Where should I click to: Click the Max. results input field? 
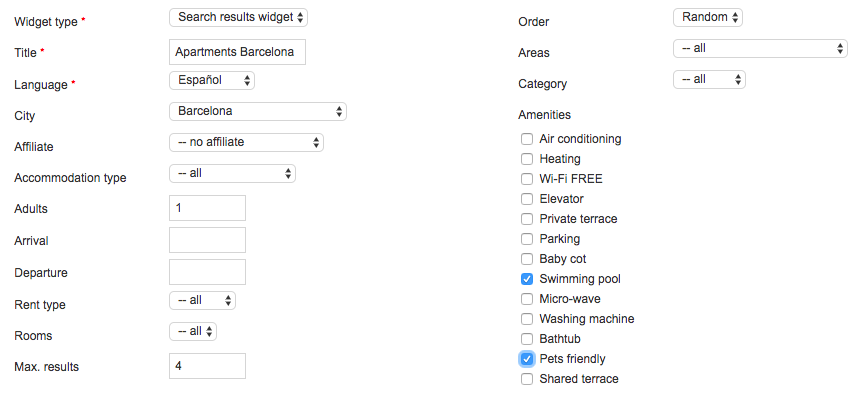click(207, 366)
